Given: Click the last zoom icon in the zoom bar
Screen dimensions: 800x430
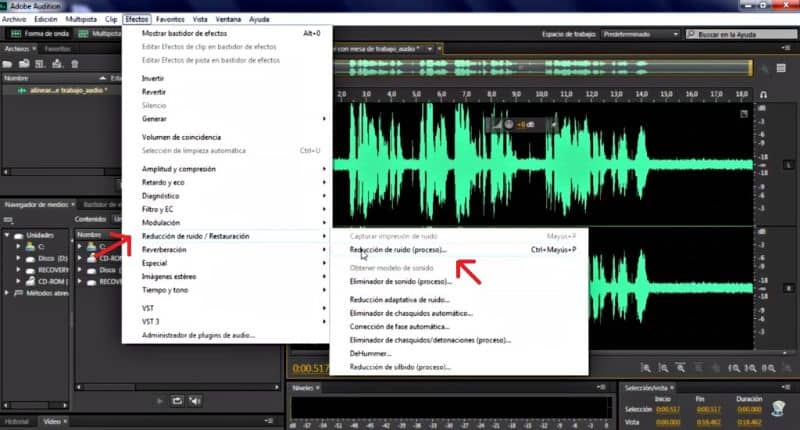Looking at the screenshot, I should (768, 368).
